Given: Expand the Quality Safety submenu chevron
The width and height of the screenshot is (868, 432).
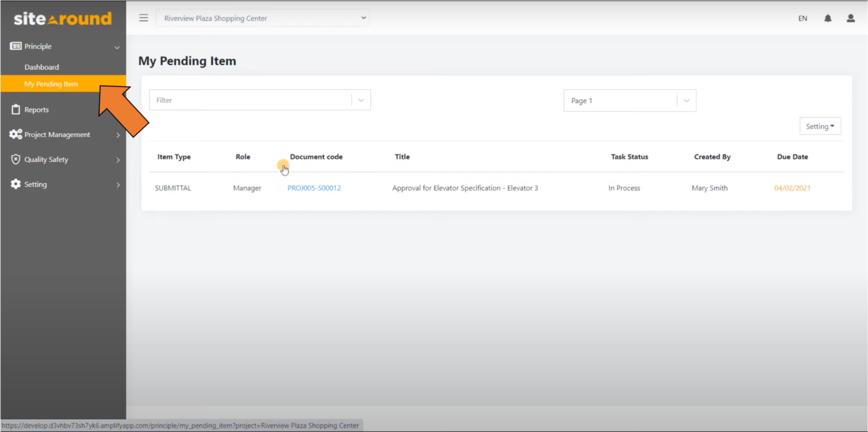Looking at the screenshot, I should click(x=117, y=159).
